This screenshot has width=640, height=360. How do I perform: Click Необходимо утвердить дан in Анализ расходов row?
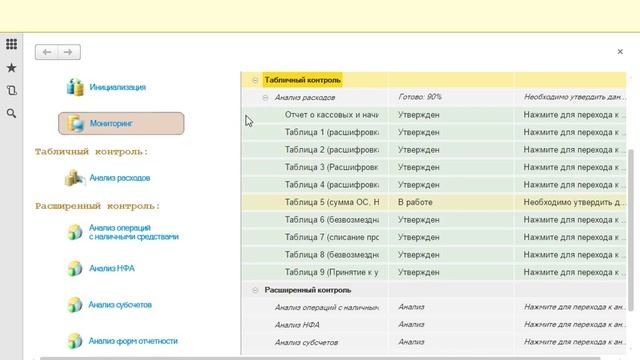[570, 97]
